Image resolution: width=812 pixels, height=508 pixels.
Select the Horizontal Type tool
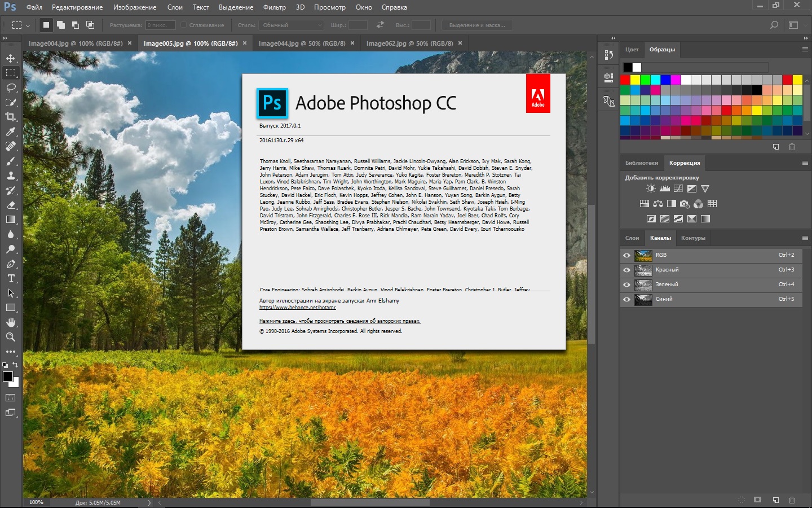click(x=11, y=278)
